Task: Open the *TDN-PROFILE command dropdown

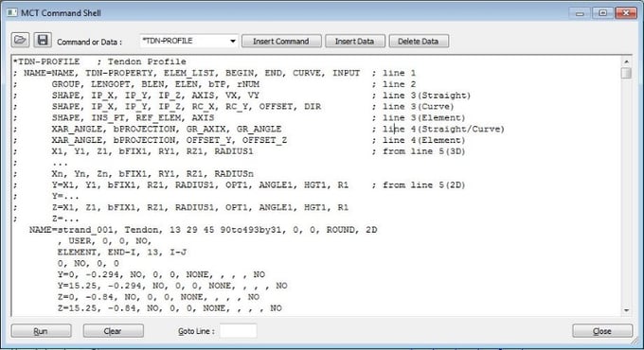Action: click(x=233, y=41)
